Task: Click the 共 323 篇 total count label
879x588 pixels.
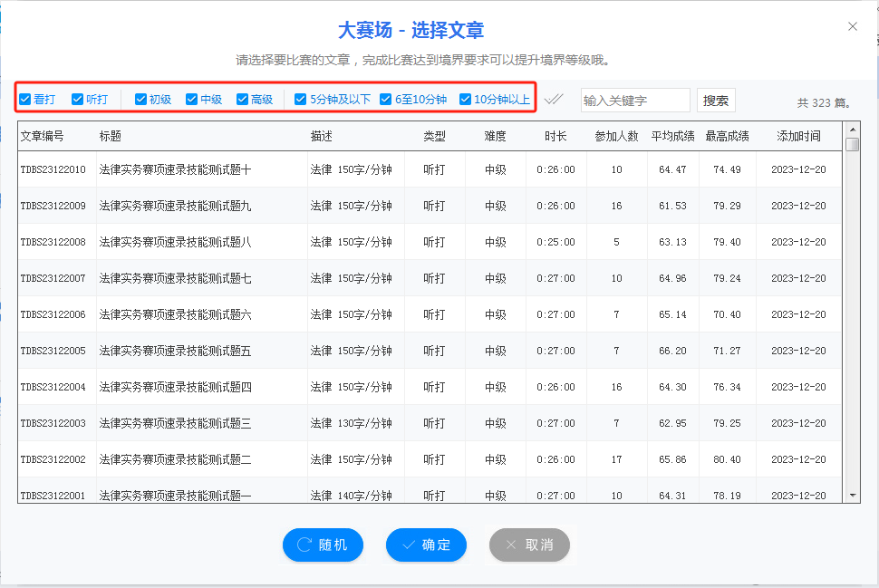Action: coord(824,103)
